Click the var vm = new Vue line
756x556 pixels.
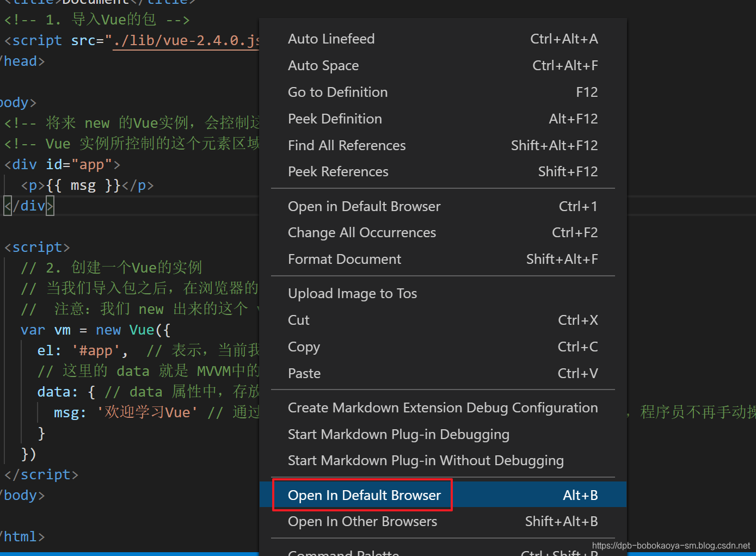[x=95, y=330]
